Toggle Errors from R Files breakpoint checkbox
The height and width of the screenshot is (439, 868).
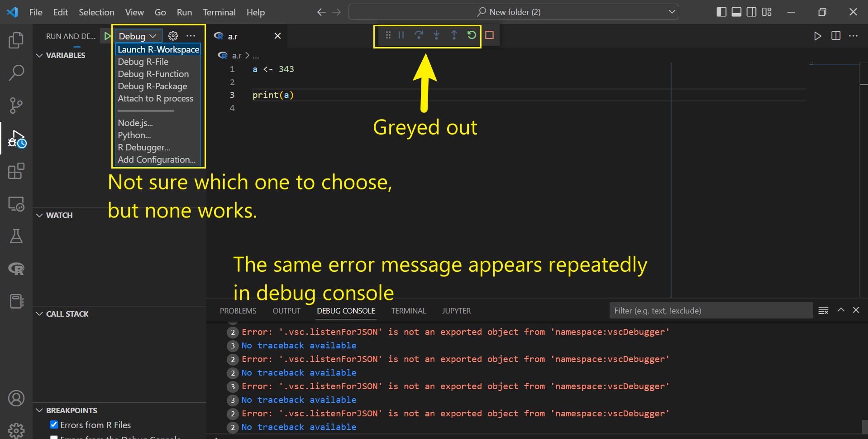(x=54, y=425)
